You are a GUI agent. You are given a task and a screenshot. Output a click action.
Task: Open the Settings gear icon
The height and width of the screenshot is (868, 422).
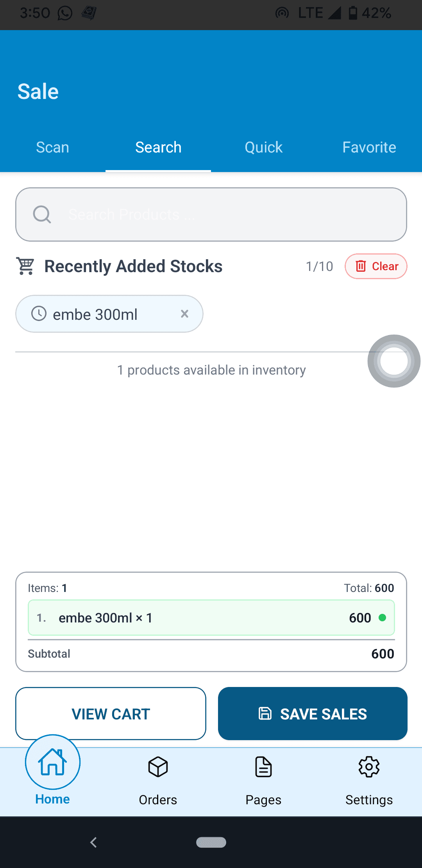(369, 767)
